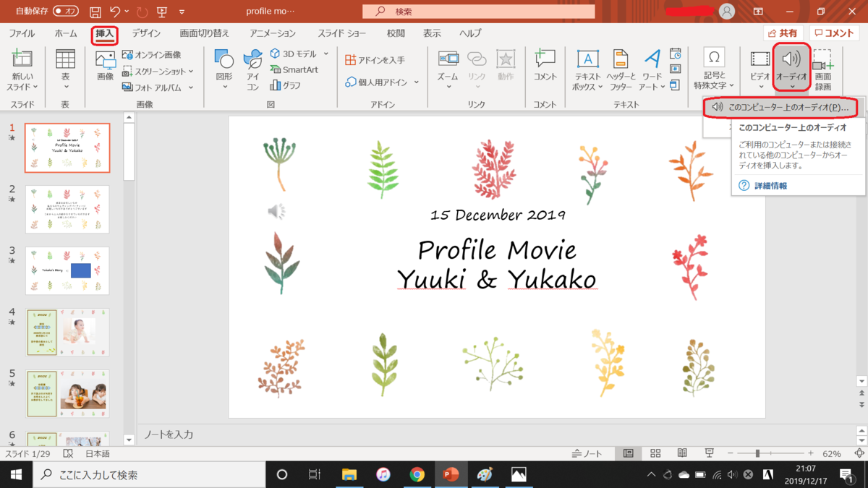
Task: Toggle the AutoSave switch
Action: click(65, 12)
